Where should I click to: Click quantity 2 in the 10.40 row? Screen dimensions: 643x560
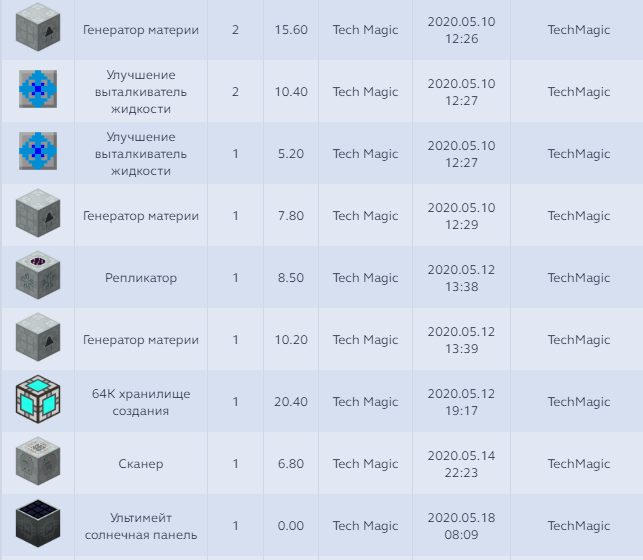click(x=235, y=92)
